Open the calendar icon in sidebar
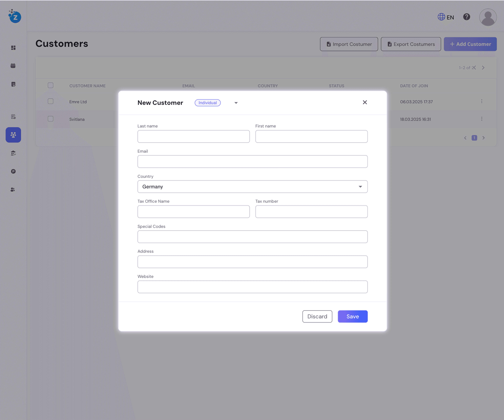 13,66
